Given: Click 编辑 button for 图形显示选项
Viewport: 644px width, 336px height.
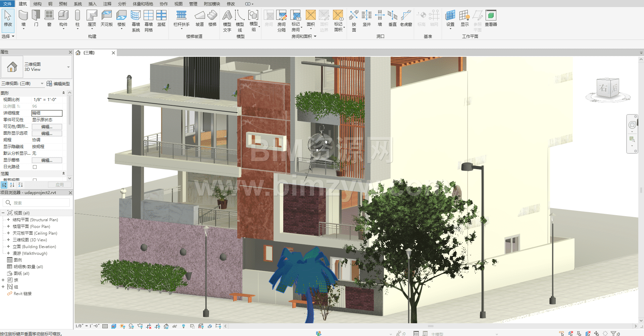Looking at the screenshot, I should point(47,134).
